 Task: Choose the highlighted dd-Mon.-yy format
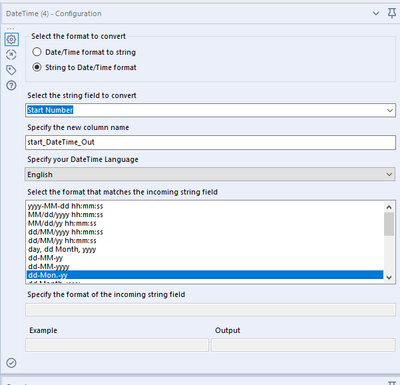205,275
